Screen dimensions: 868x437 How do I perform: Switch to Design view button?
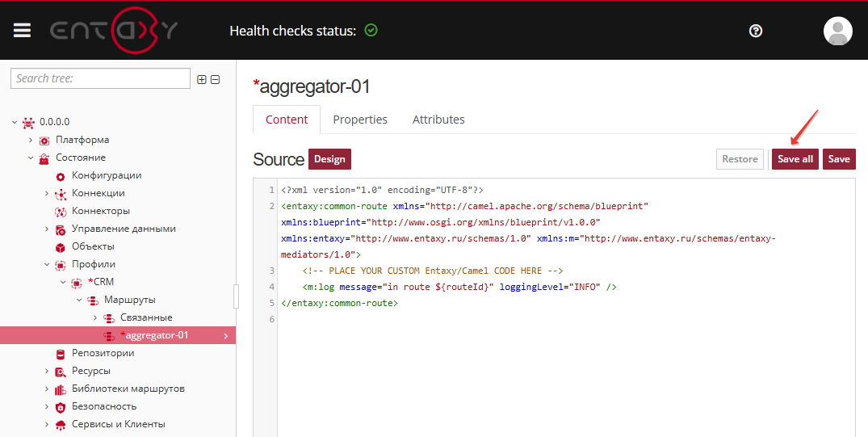click(329, 159)
